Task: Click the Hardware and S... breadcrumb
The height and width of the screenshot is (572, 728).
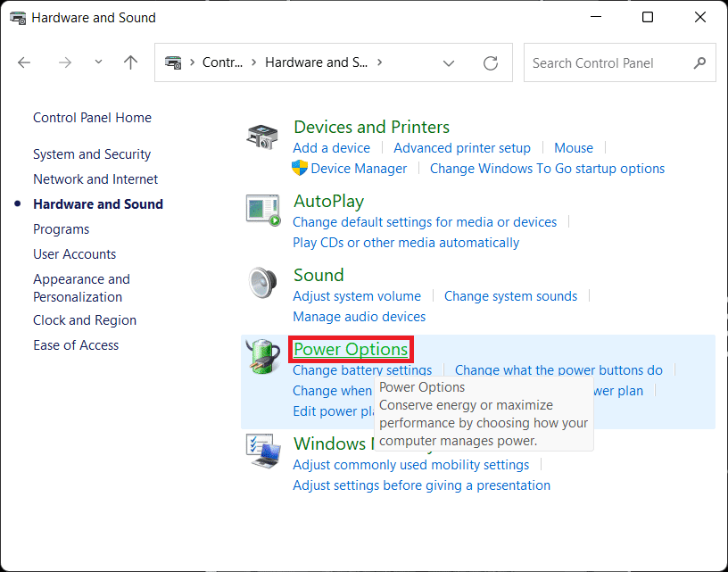Action: point(316,62)
